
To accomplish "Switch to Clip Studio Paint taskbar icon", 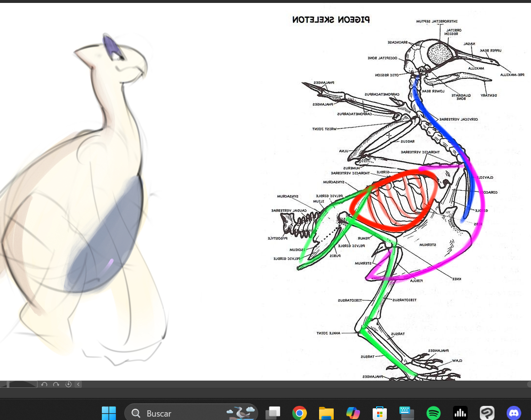I will [x=487, y=413].
